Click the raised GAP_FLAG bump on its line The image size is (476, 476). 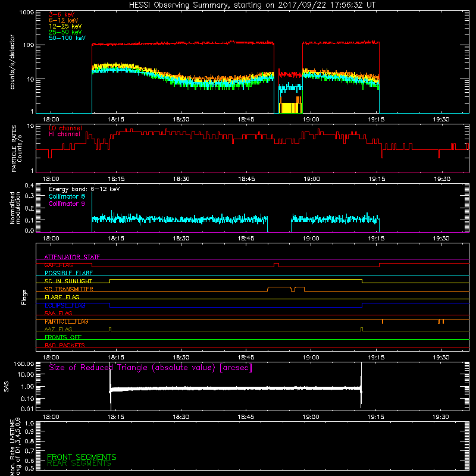point(276,264)
